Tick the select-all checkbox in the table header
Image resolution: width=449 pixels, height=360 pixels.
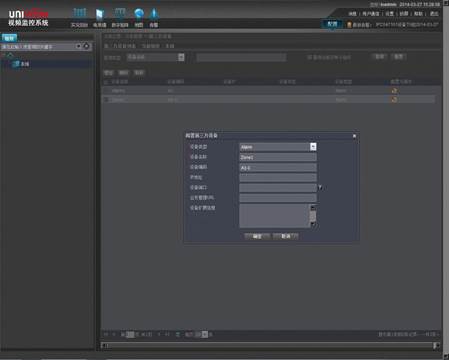[x=106, y=82]
